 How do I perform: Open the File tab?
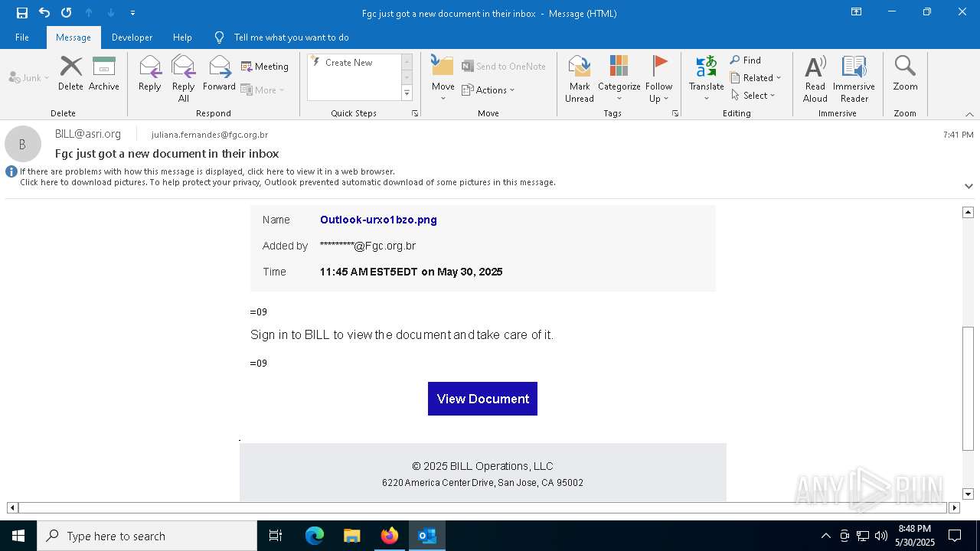[x=22, y=37]
